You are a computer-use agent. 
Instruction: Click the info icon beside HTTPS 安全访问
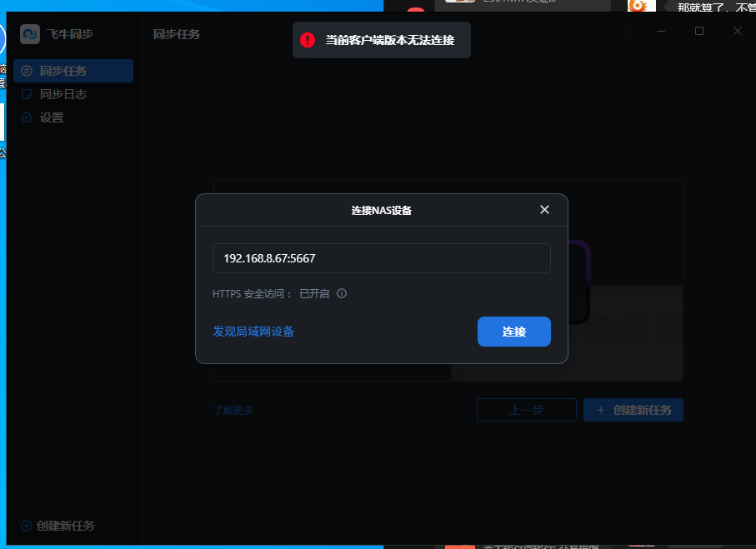click(340, 293)
